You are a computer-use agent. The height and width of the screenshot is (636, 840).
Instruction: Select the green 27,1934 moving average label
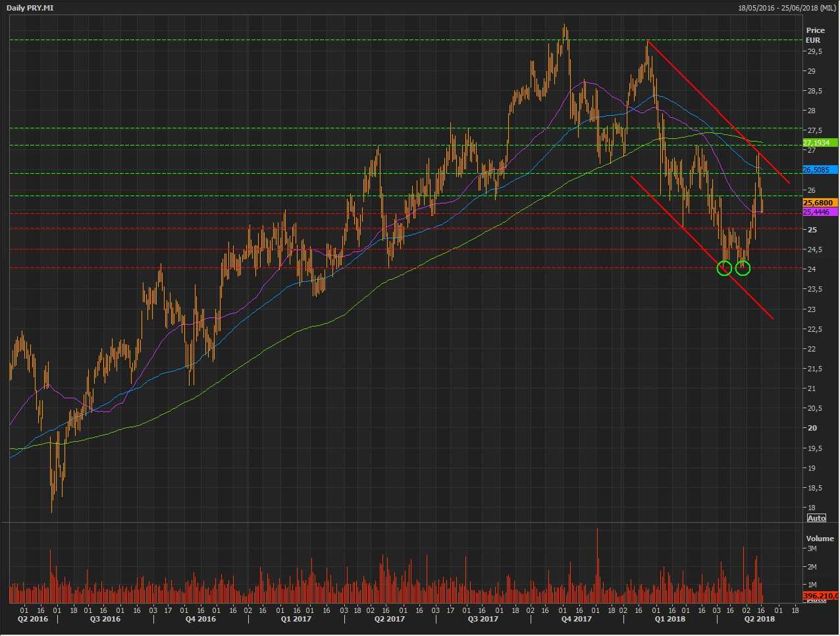click(x=820, y=143)
